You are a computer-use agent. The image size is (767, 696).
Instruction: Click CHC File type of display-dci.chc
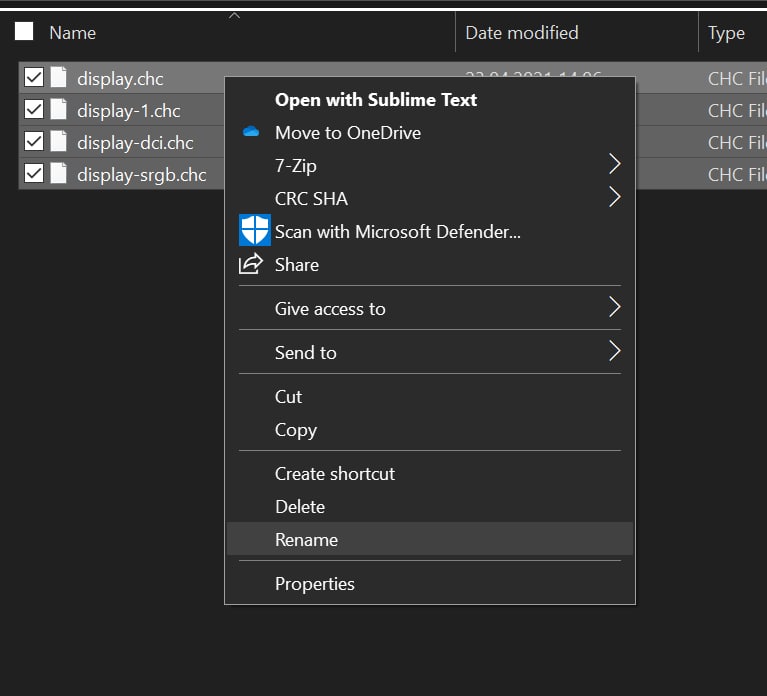[737, 143]
